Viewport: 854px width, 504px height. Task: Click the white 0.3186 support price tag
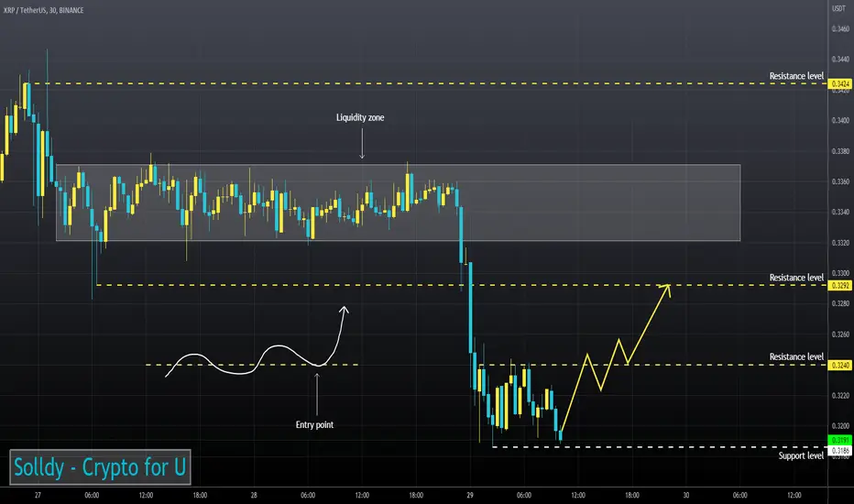pyautogui.click(x=840, y=451)
